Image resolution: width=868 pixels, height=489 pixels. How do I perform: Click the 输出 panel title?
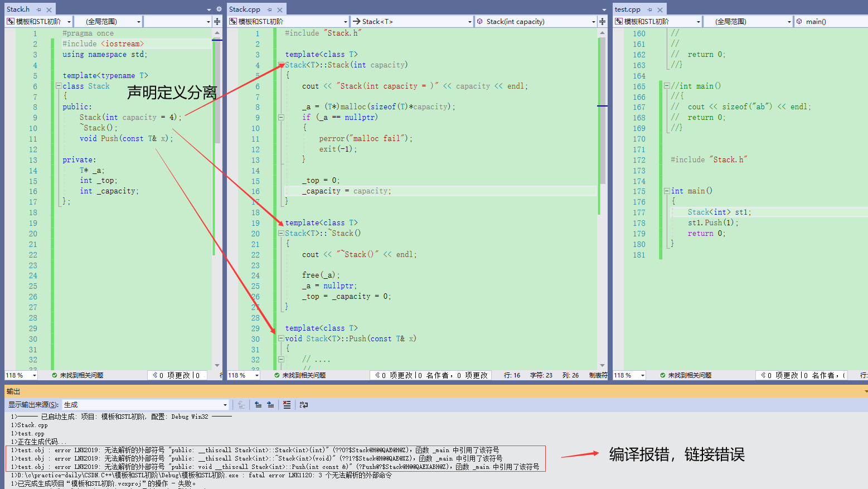13,391
